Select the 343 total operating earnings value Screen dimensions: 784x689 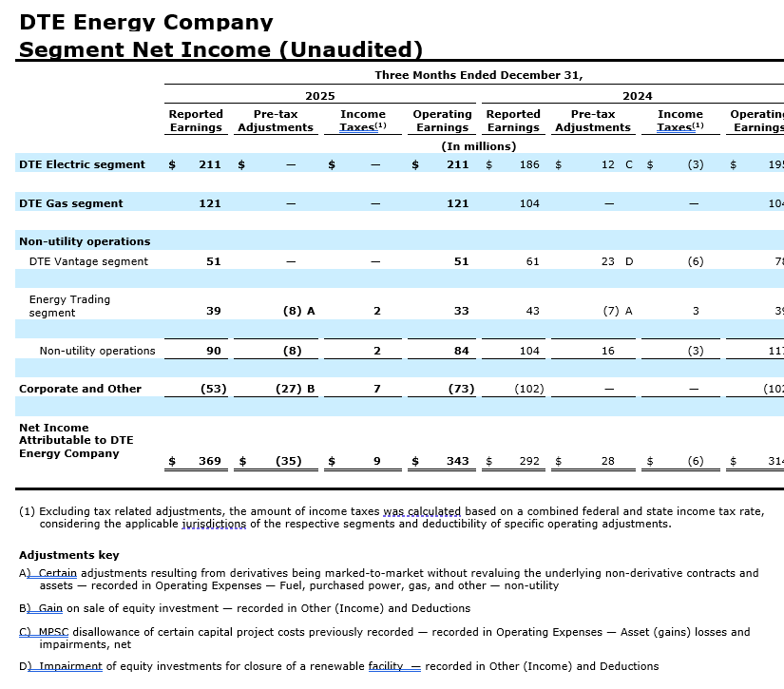point(457,461)
